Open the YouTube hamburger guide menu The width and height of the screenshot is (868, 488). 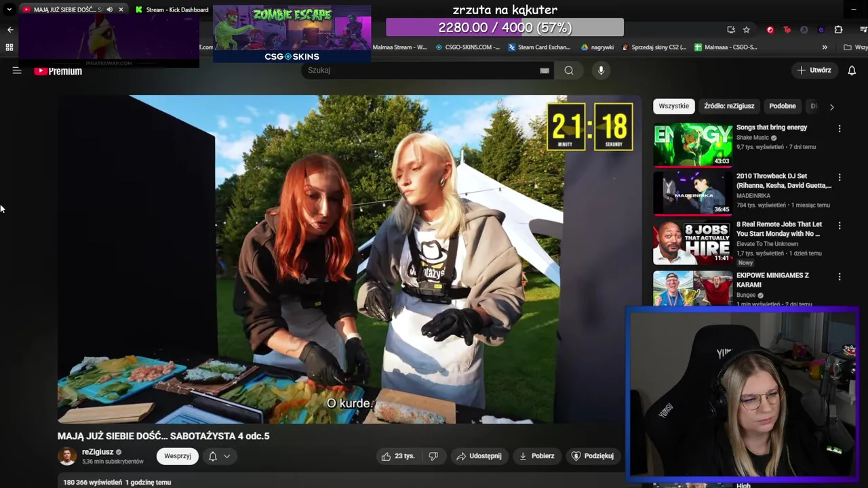coord(17,70)
